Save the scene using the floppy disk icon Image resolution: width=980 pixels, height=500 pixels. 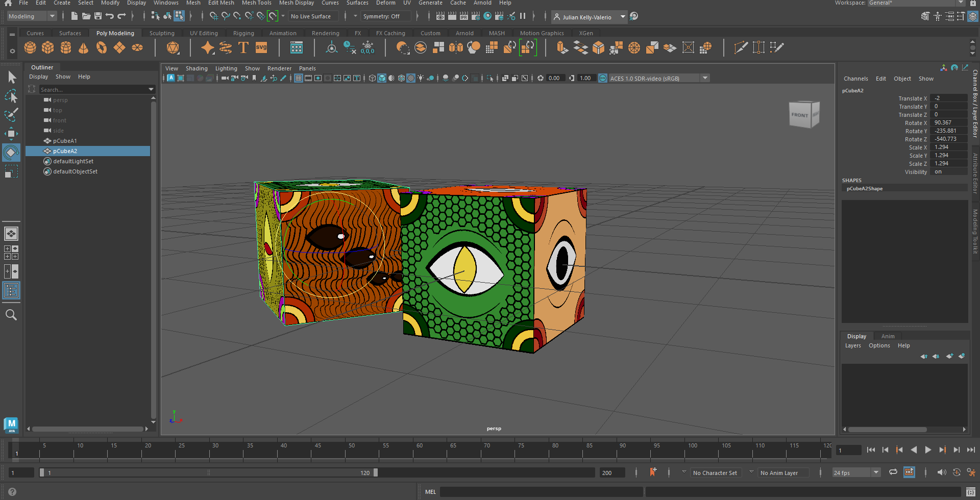(98, 16)
